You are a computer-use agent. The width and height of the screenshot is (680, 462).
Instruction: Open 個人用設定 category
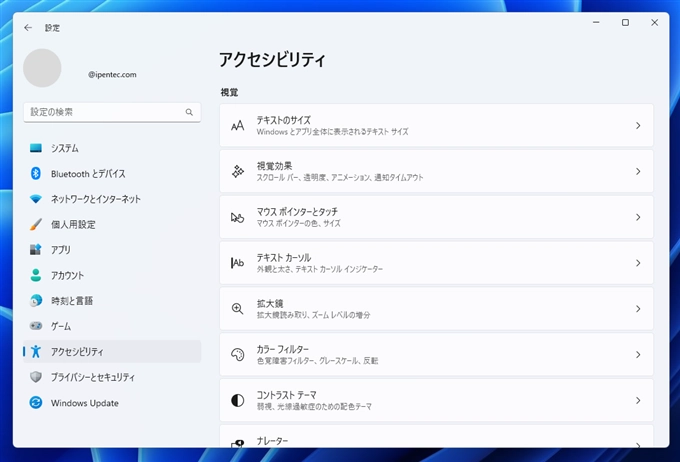tap(112, 224)
